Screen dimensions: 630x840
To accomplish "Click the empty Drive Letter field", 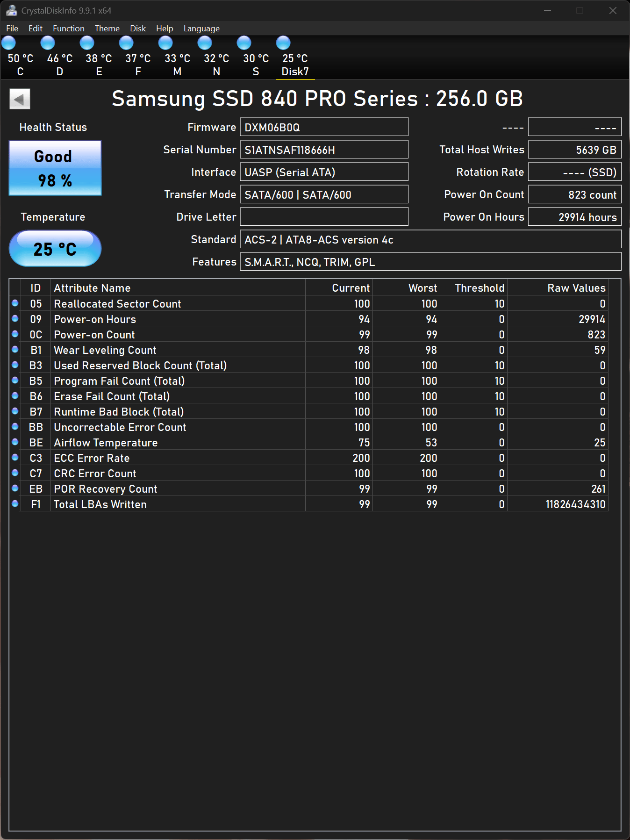I will click(x=324, y=217).
